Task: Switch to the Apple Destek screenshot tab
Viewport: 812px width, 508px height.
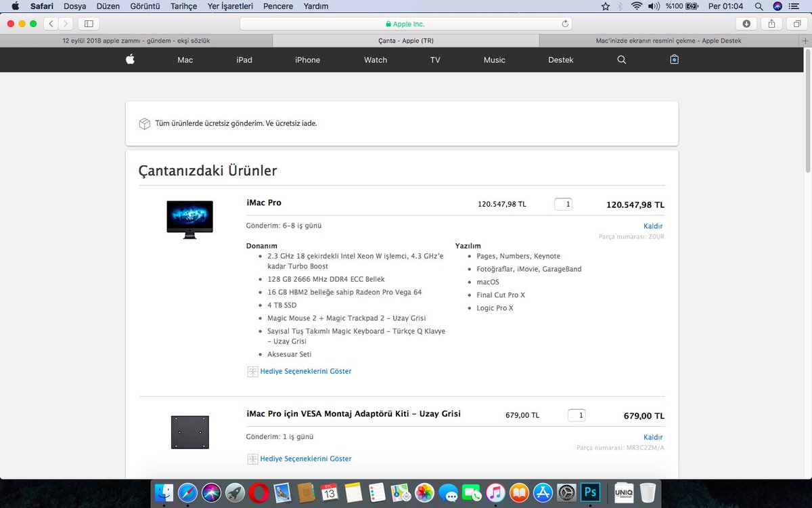Action: pyautogui.click(x=669, y=41)
